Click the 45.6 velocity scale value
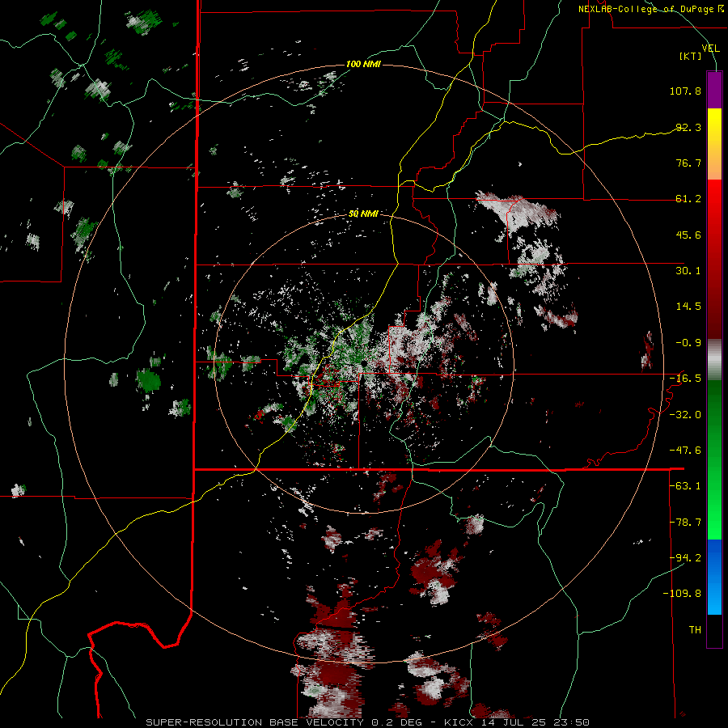This screenshot has height=728, width=728. pyautogui.click(x=688, y=235)
